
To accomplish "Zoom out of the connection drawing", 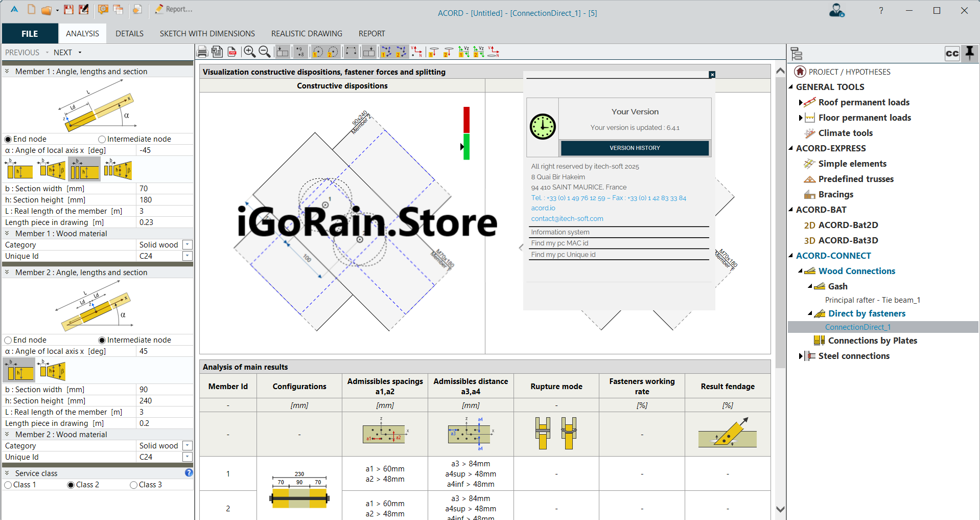I will (x=265, y=52).
